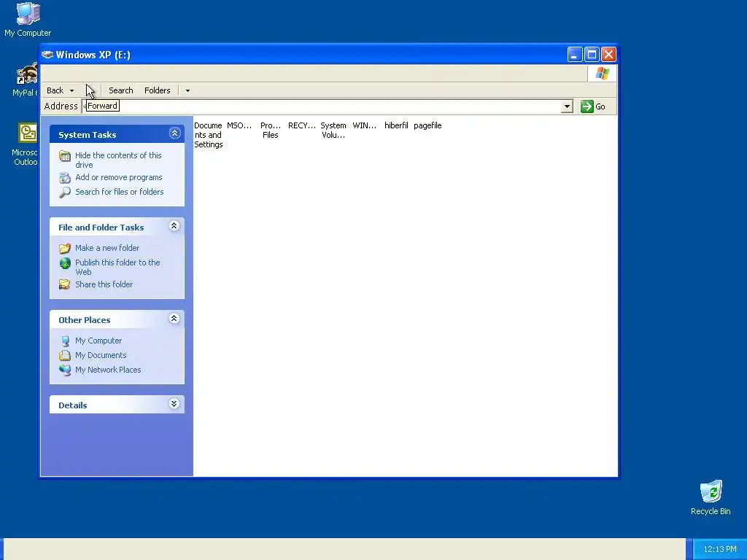Image resolution: width=747 pixels, height=560 pixels.
Task: Click the Share this folder link
Action: [104, 284]
